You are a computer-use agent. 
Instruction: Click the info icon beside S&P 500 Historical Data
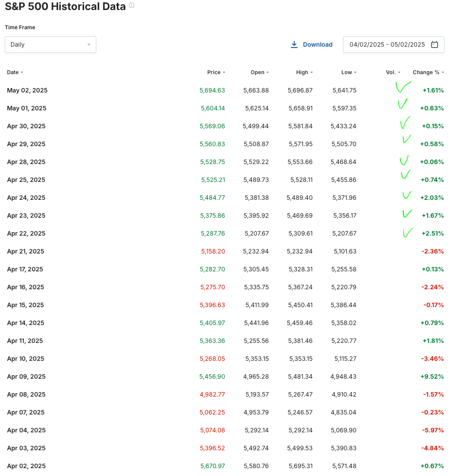132,5
